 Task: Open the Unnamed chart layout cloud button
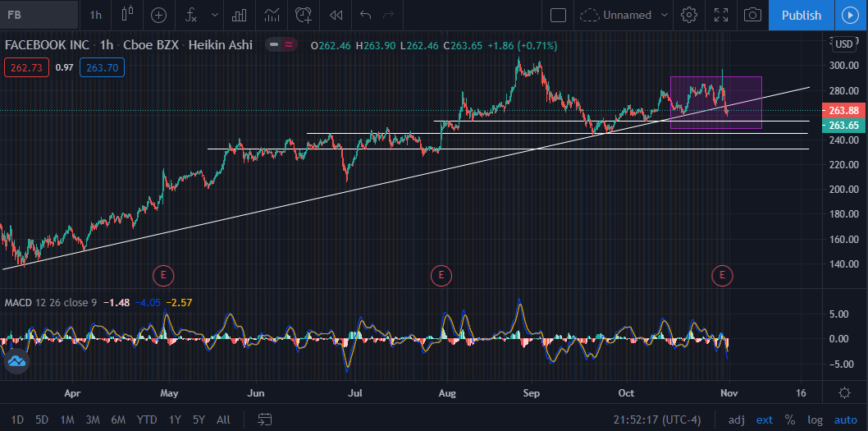tap(615, 15)
